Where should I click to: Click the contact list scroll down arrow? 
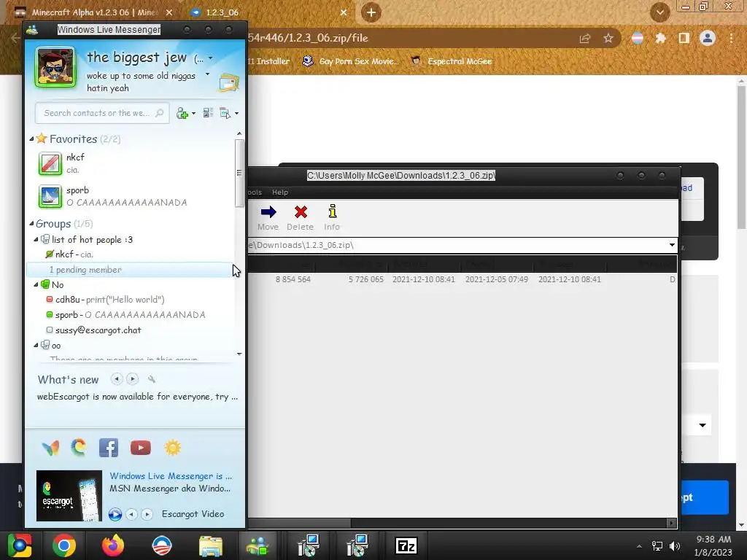[239, 354]
